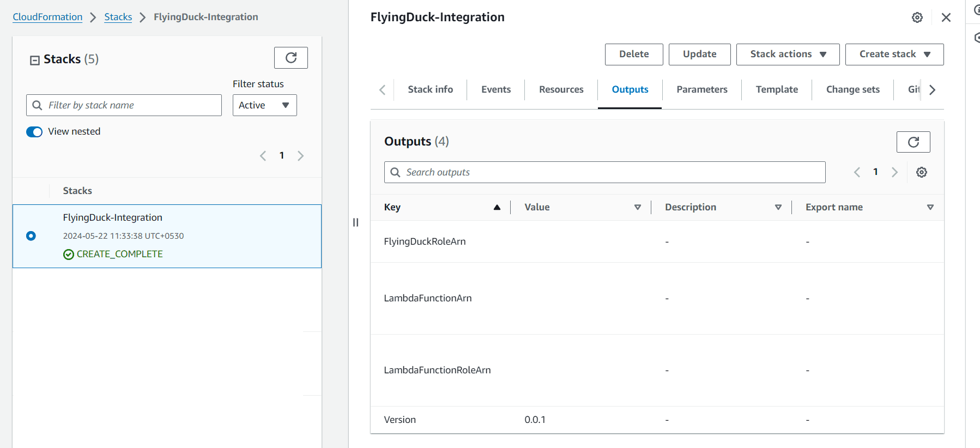Screen dimensions: 980x448
Task: Select the FlyingDuck-Integration stack radio button
Action: pos(31,236)
